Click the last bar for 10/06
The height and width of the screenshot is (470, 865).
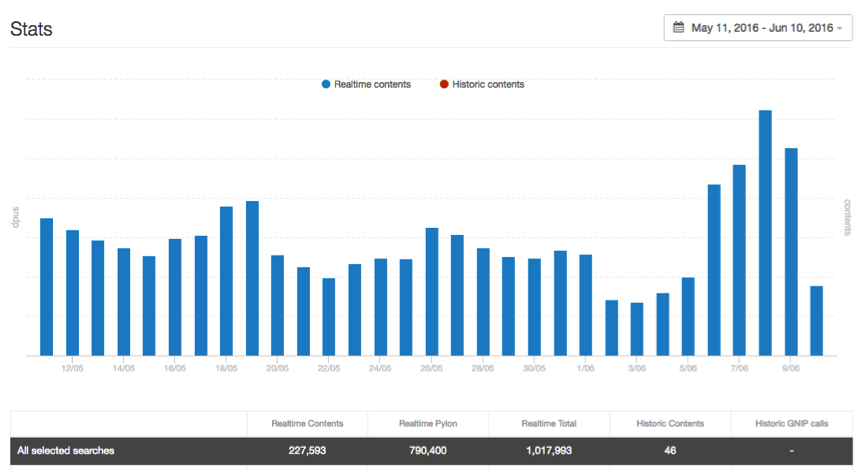[817, 320]
